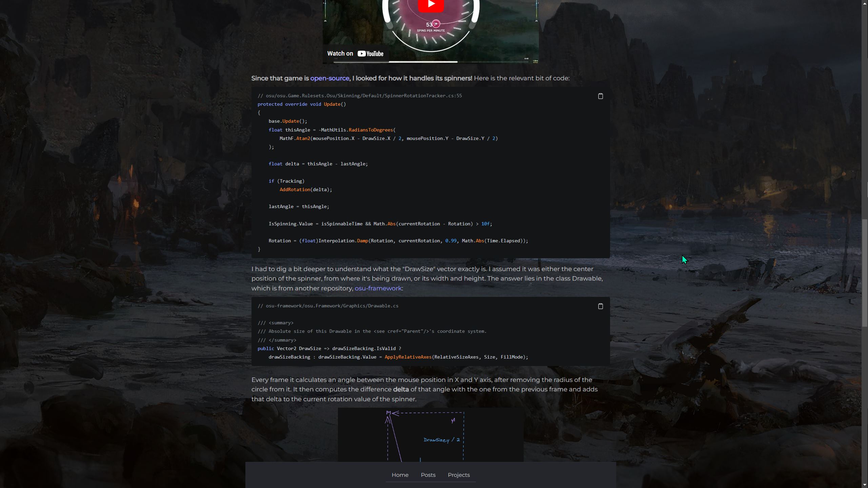Navigate to Projects in the footer nav
868x488 pixels.
tap(459, 475)
